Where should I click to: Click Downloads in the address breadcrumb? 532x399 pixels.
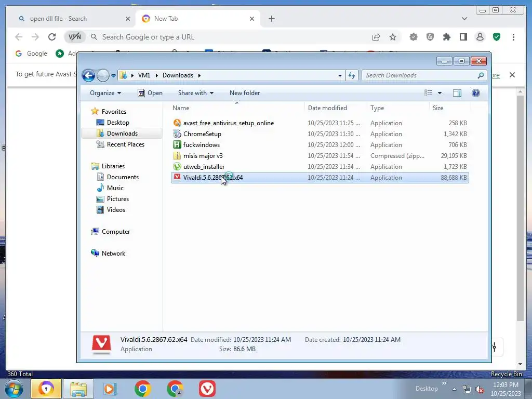coord(178,75)
